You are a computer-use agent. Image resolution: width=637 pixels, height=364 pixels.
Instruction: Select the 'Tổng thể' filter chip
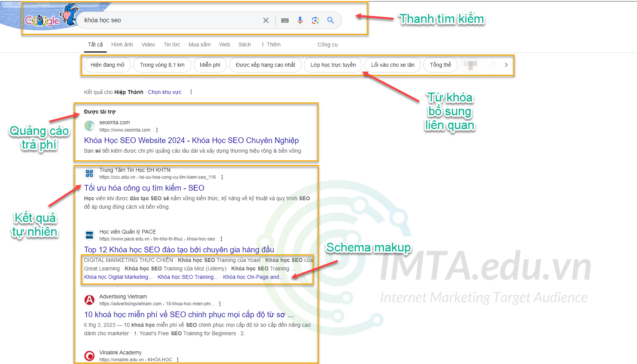(441, 65)
